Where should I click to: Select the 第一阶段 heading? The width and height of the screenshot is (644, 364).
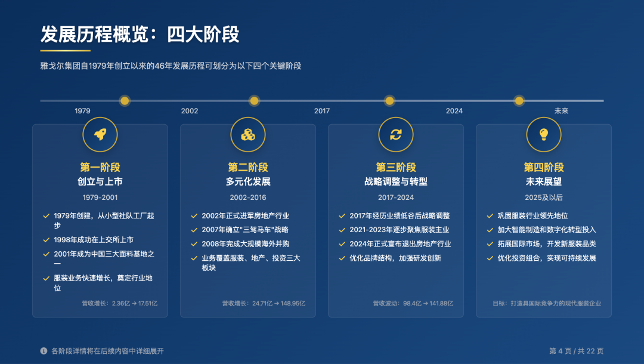pos(100,167)
